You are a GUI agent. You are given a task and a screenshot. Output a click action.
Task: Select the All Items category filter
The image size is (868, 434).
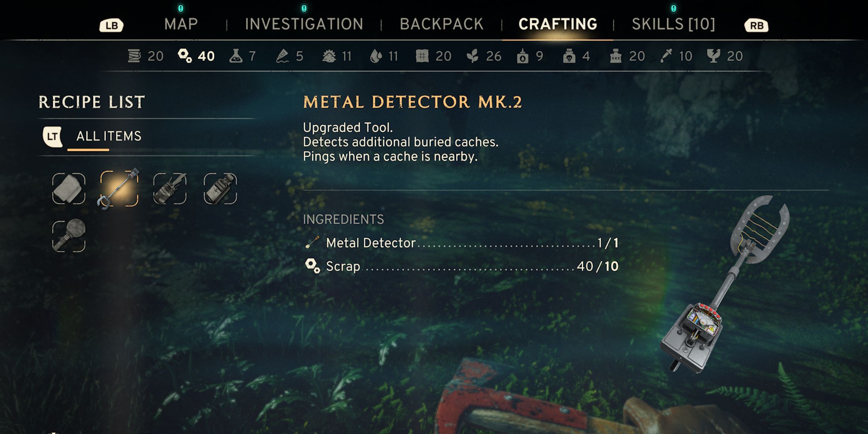pyautogui.click(x=108, y=136)
